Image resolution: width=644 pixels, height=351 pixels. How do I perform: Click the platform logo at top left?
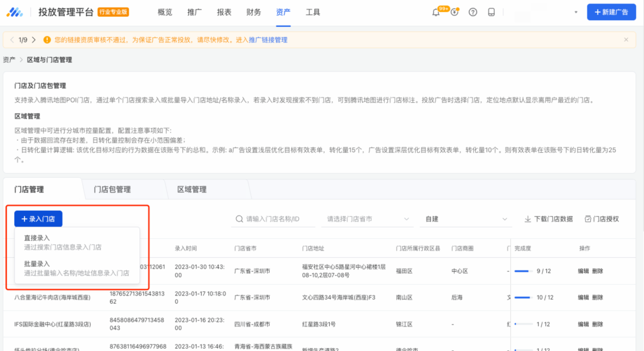[x=15, y=11]
